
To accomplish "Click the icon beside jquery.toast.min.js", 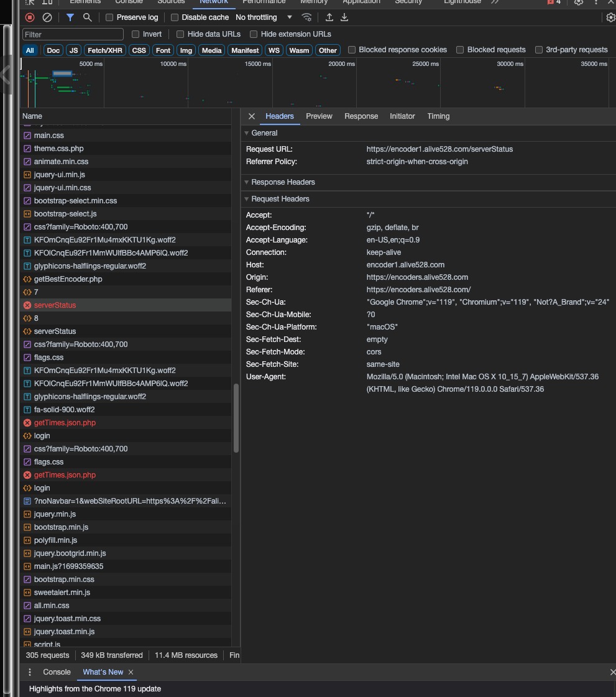I will 27,632.
